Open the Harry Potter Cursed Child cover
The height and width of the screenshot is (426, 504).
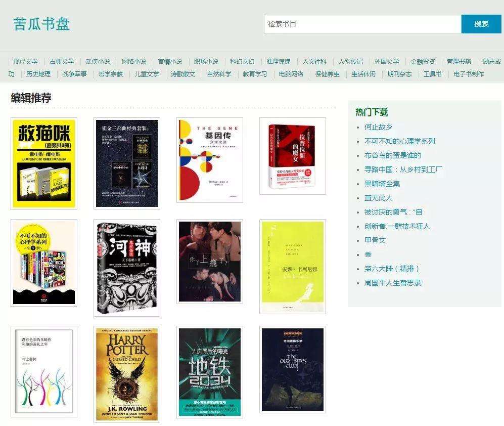(127, 374)
